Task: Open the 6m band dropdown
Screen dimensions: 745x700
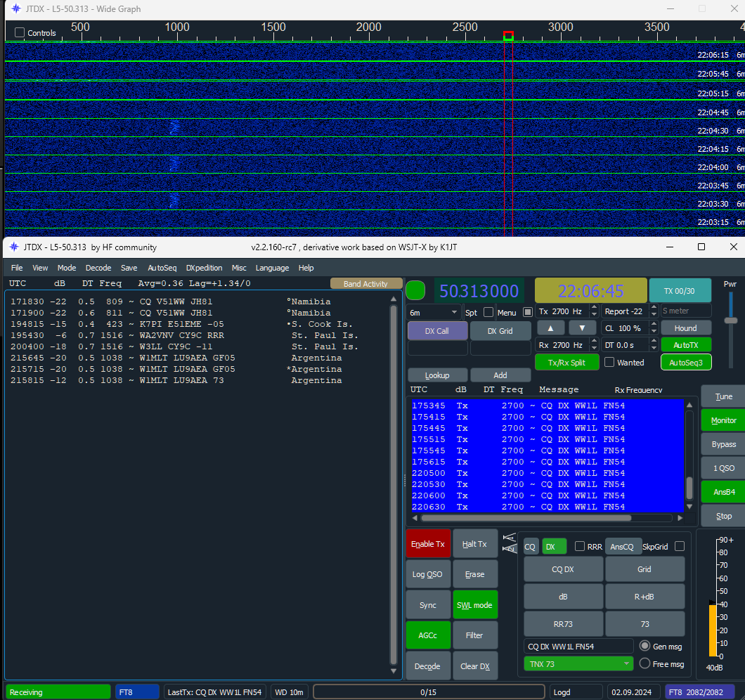Action: (434, 312)
